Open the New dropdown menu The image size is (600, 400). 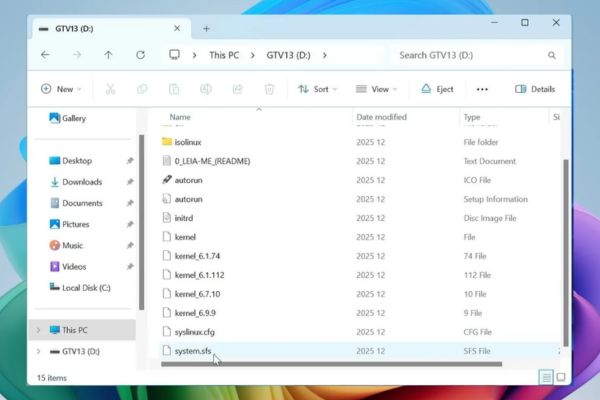point(61,89)
